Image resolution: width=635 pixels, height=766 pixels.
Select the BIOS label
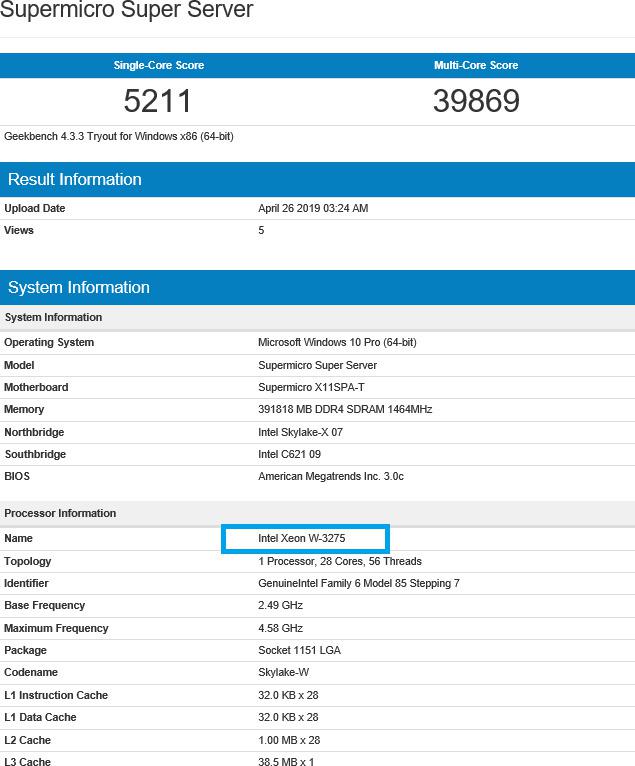(17, 476)
